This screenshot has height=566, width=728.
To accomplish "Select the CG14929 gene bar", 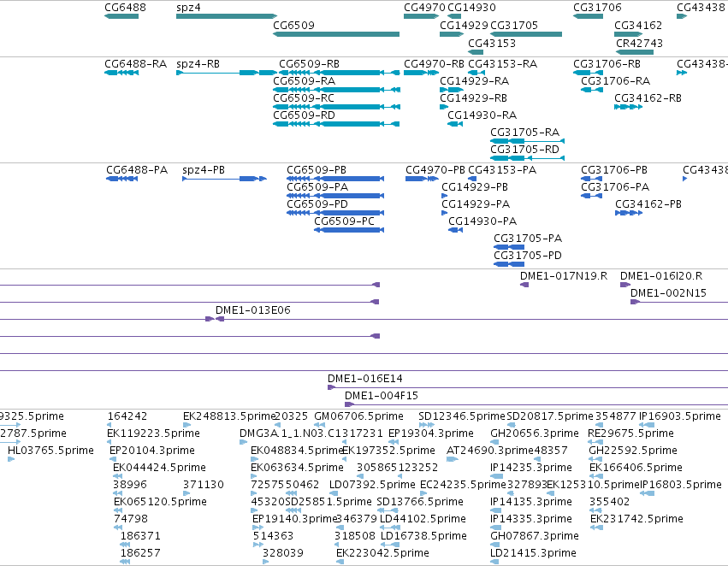I will click(452, 34).
